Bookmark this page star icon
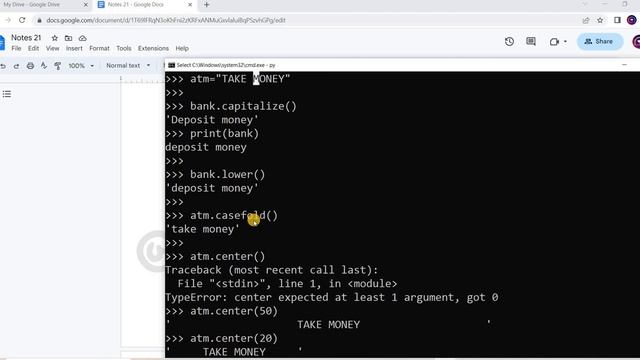This screenshot has width=640, height=360. (x=600, y=20)
